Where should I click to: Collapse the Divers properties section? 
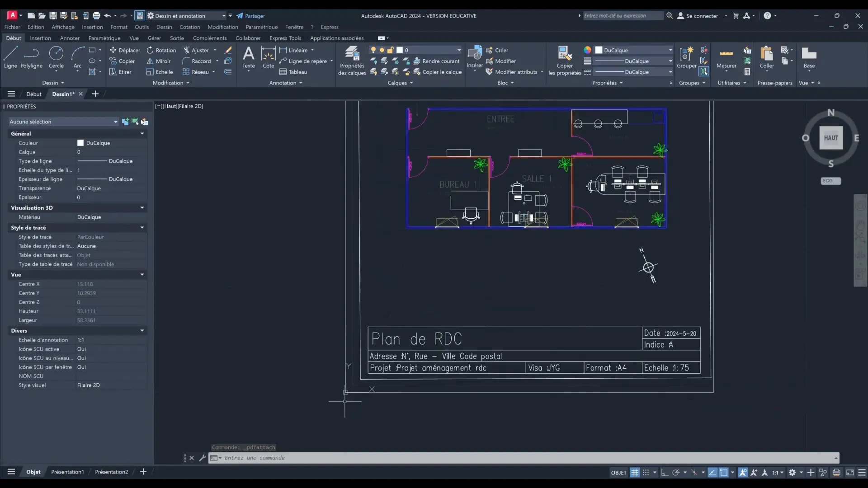click(142, 331)
